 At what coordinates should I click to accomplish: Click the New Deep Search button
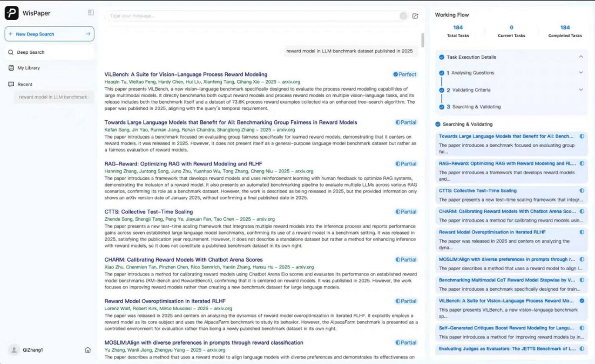coord(49,33)
